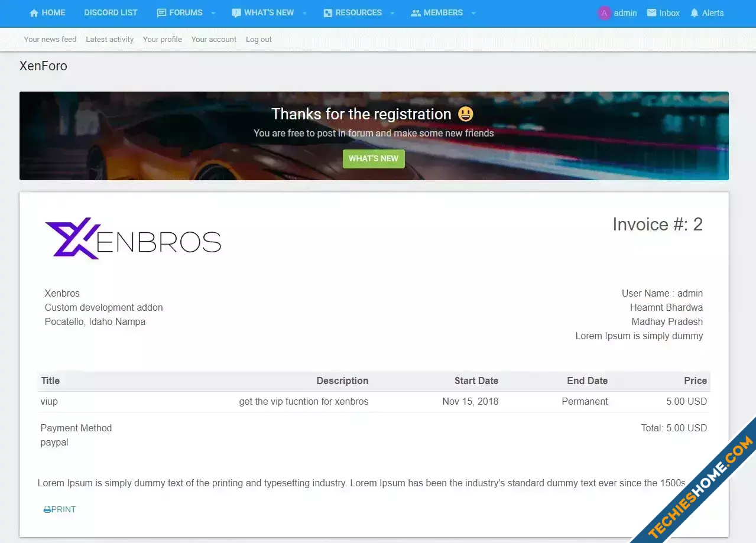756x543 pixels.
Task: Click the XenForo page title
Action: [x=43, y=66]
